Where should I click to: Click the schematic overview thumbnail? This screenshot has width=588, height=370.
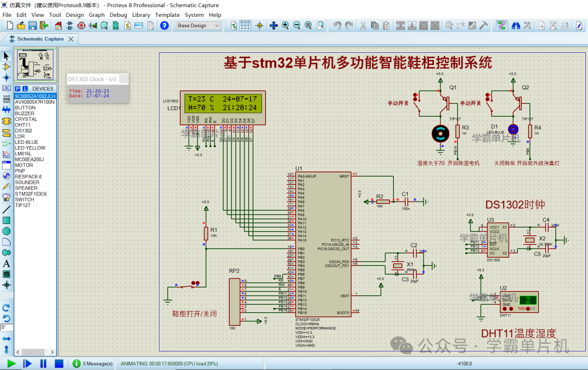click(35, 64)
